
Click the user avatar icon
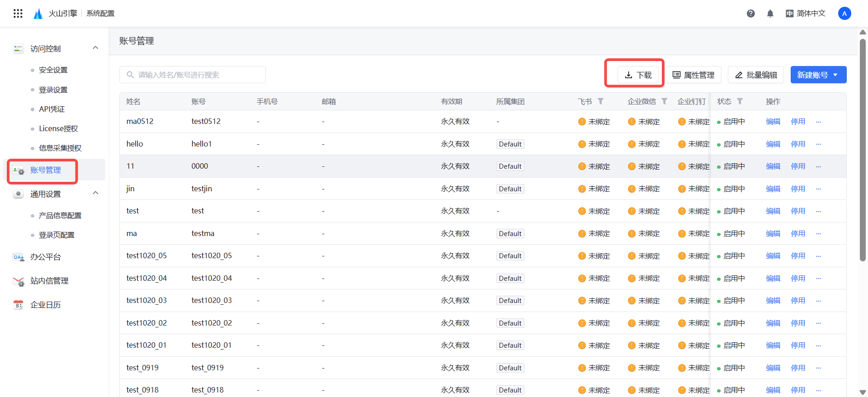point(844,14)
